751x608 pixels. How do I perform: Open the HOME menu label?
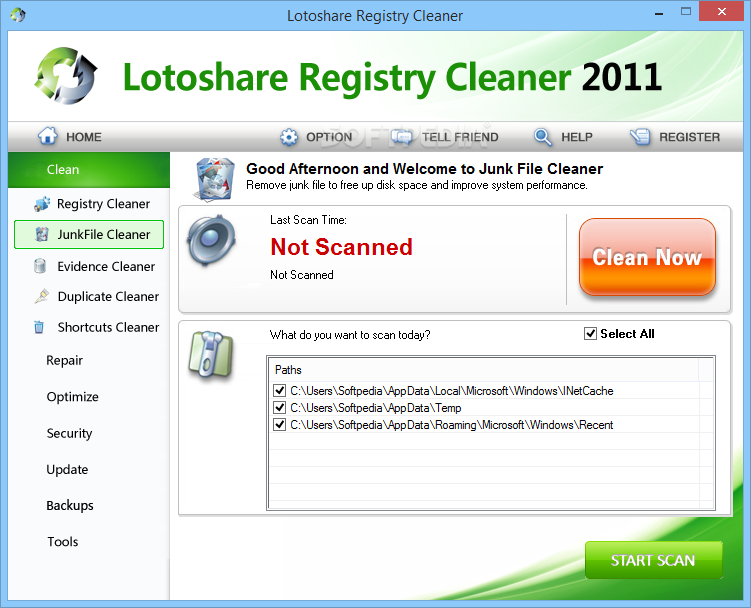(x=84, y=137)
